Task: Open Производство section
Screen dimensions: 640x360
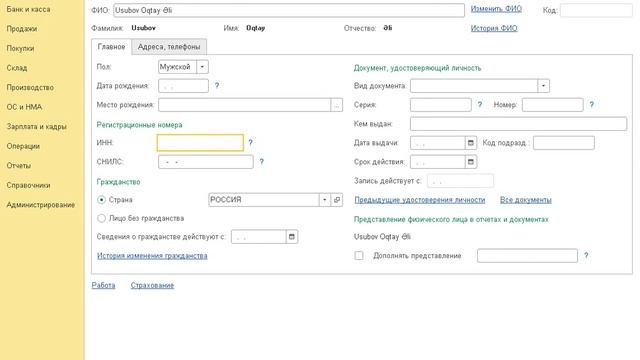Action: tap(30, 87)
